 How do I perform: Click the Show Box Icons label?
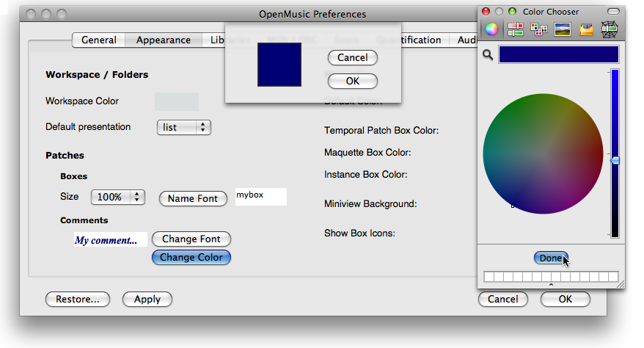[360, 233]
